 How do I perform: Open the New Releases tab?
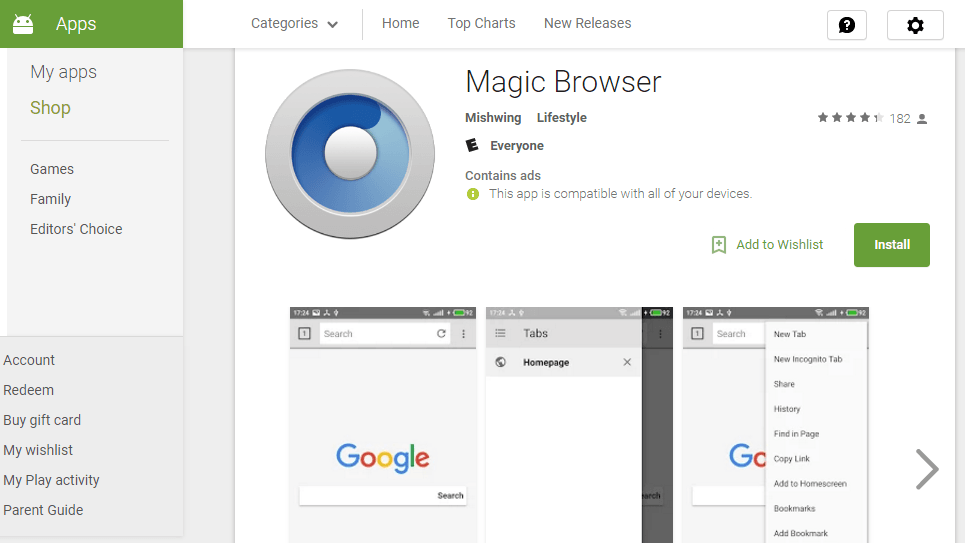pyautogui.click(x=588, y=23)
